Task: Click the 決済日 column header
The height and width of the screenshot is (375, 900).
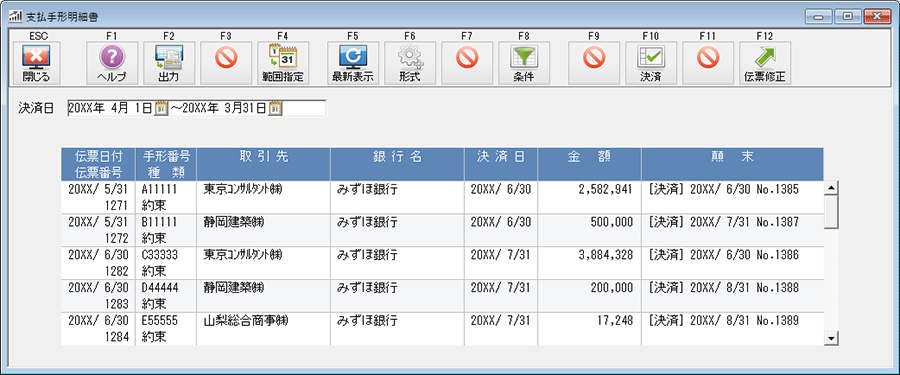Action: click(501, 164)
